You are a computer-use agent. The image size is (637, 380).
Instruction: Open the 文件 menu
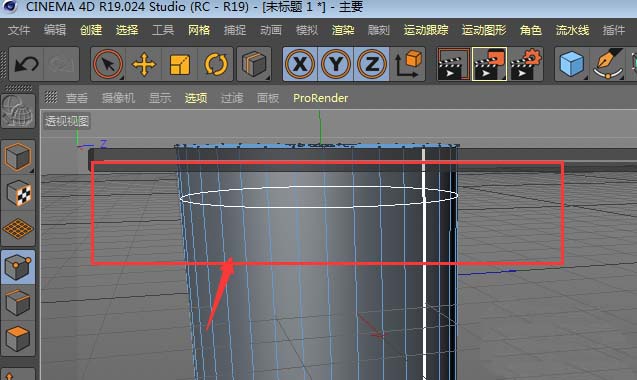click(x=19, y=30)
